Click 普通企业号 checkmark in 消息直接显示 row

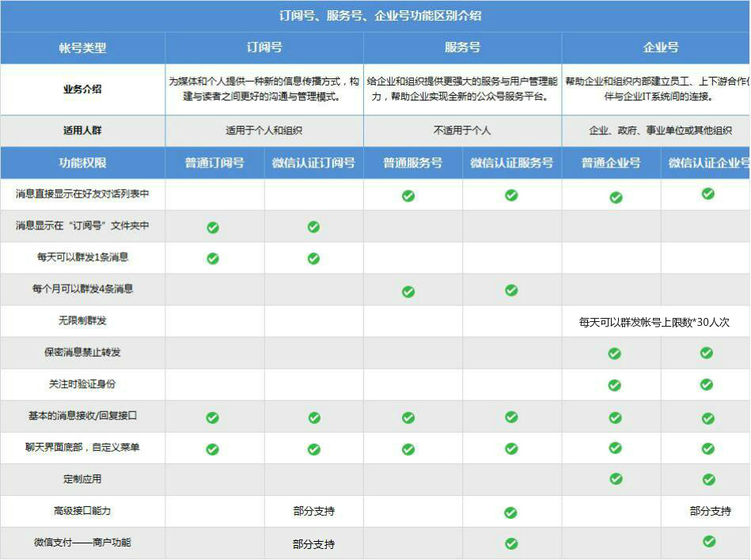point(614,195)
